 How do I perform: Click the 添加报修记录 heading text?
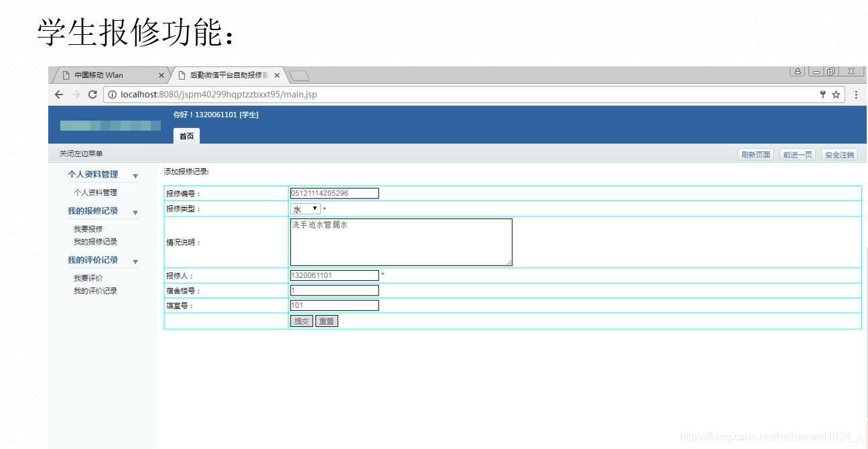coord(187,173)
